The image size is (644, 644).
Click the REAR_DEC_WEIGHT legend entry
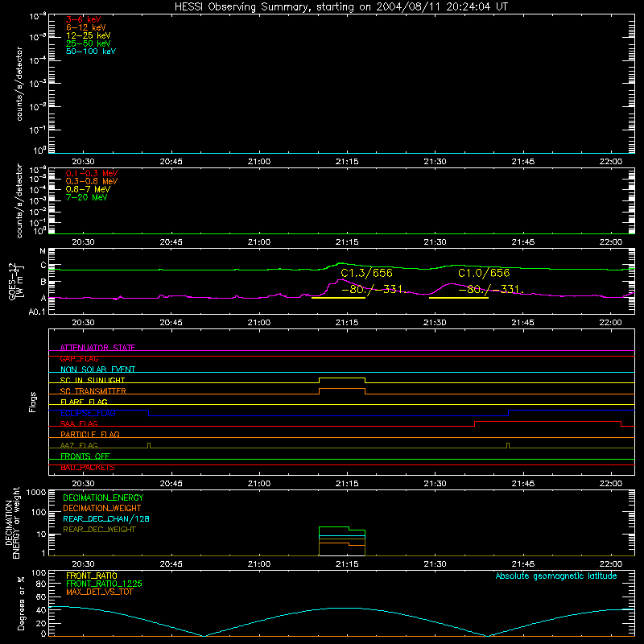[x=99, y=530]
